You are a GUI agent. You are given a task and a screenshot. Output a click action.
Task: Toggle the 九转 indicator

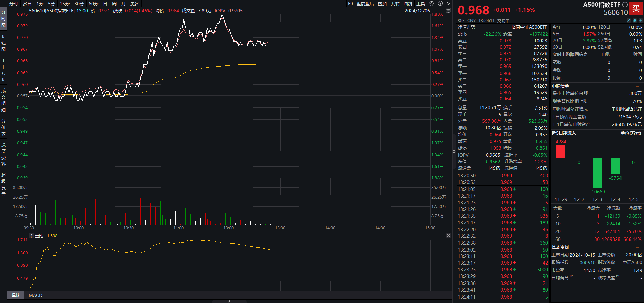395,4
